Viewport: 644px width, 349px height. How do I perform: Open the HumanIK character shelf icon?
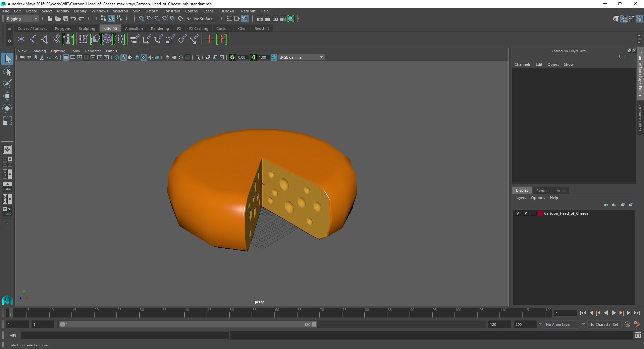tap(68, 39)
